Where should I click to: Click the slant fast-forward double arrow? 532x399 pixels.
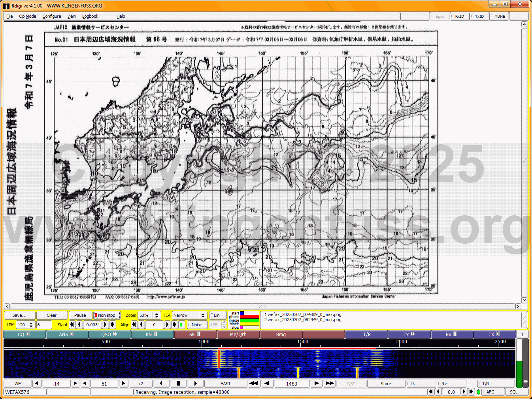tap(112, 325)
